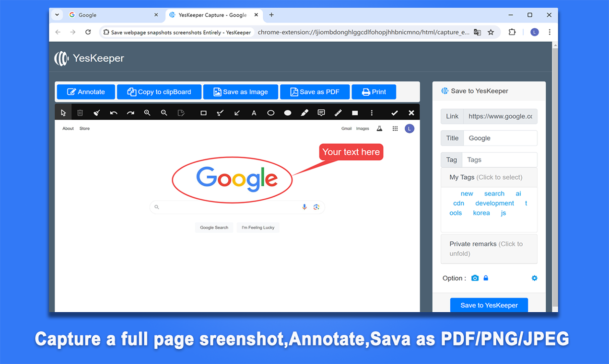The width and height of the screenshot is (609, 364).
Task: Open settings gear in Save panel
Action: point(535,278)
